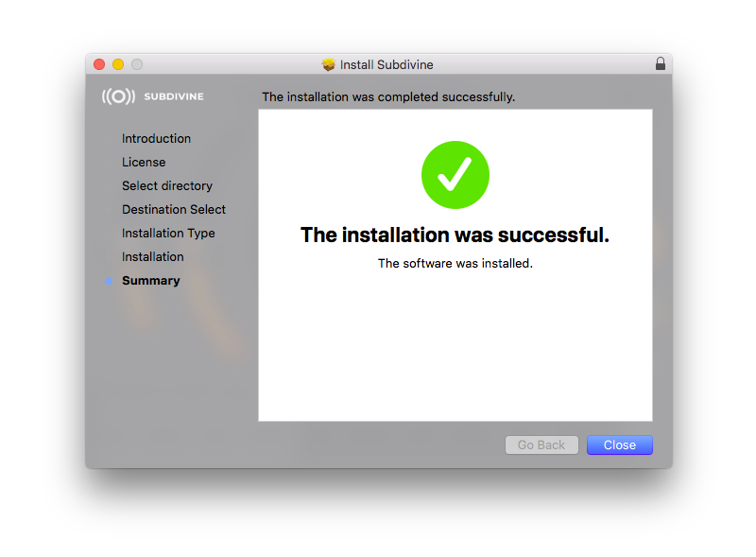Select the License step
Viewport: 756px width, 557px height.
click(144, 162)
